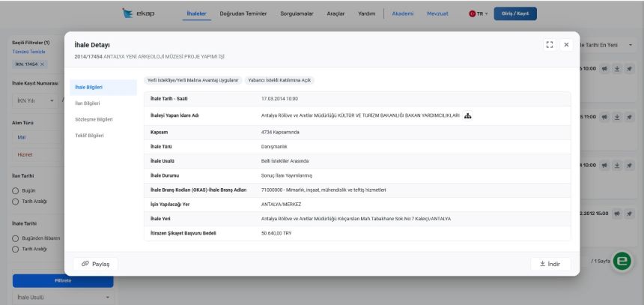Select Tarih Aralığı under İhale Tarihi

tap(16, 249)
